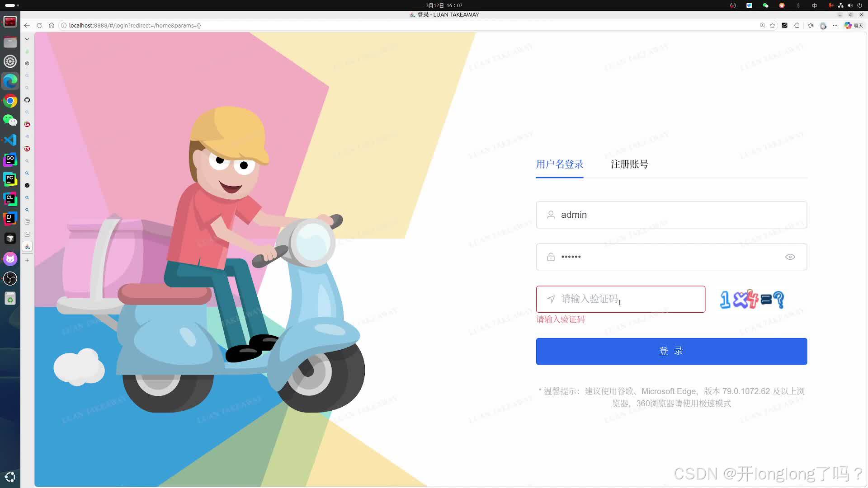Collapse vertical tabs with the chevron
Viewport: 868px width, 488px height.
(27, 39)
